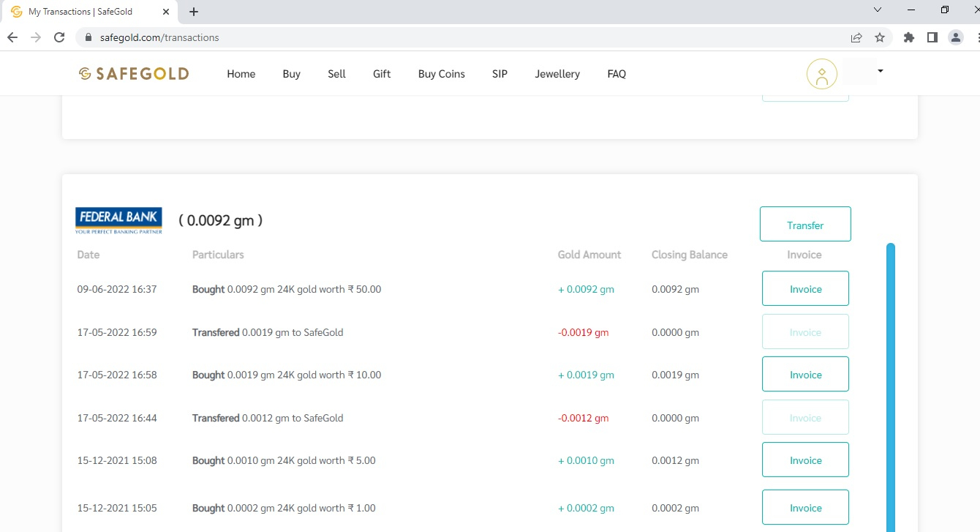
Task: Open Invoice for the ₹ 50.00 purchase
Action: click(805, 289)
